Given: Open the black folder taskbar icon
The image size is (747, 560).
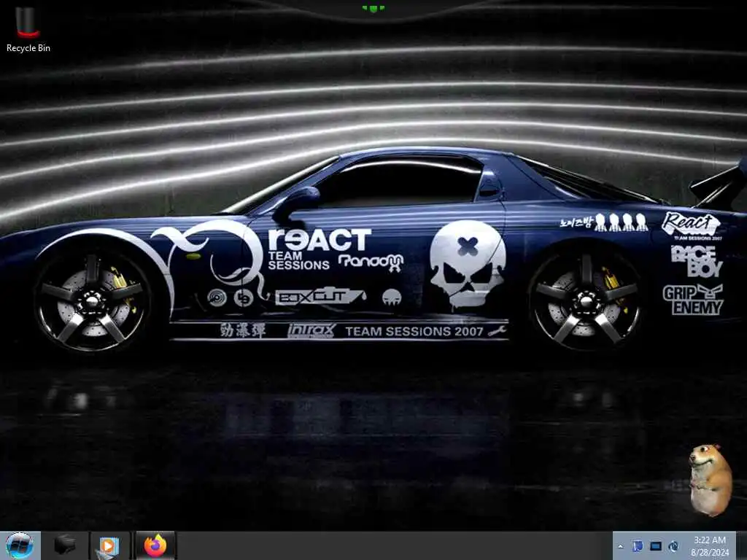Looking at the screenshot, I should click(65, 545).
